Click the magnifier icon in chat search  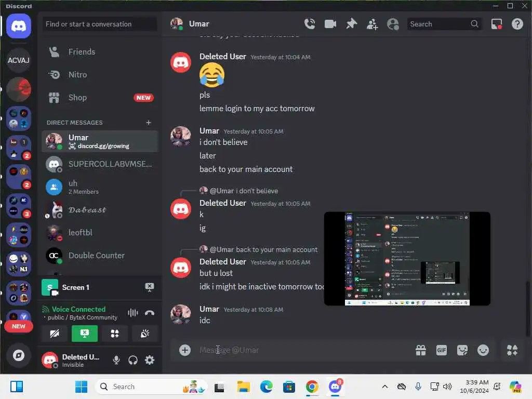[x=474, y=24]
